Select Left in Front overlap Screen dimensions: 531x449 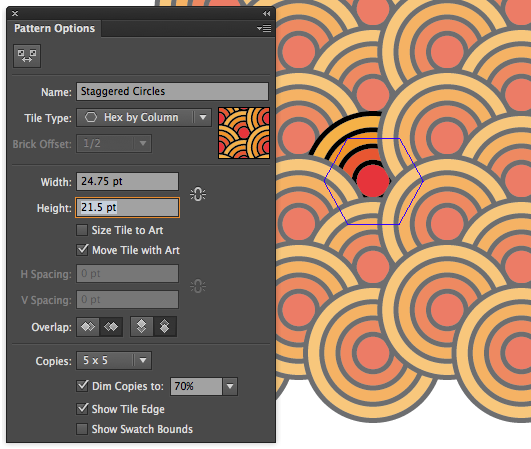click(x=88, y=327)
